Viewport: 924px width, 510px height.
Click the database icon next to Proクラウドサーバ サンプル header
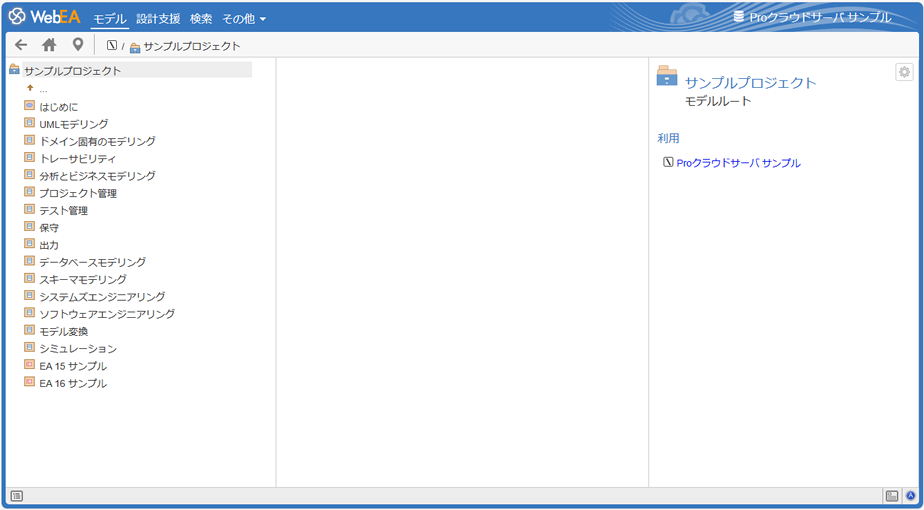(x=738, y=17)
